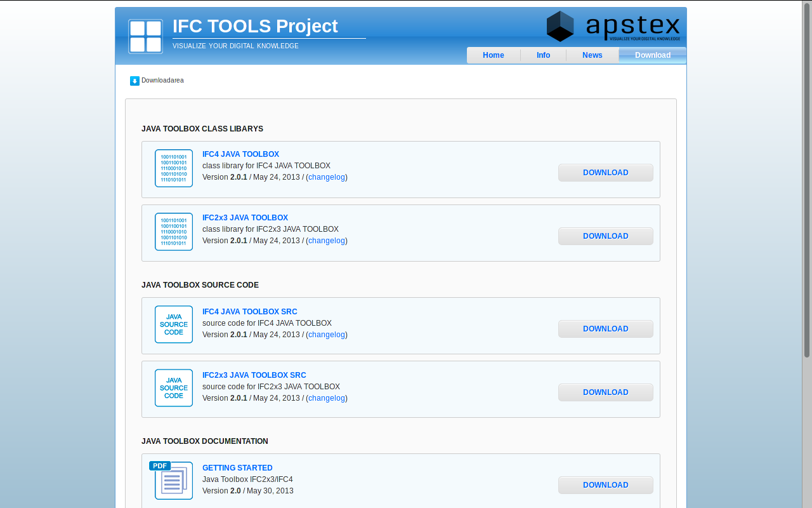Download the IFC2x3 JAVA TOOLBOX library

[606, 236]
